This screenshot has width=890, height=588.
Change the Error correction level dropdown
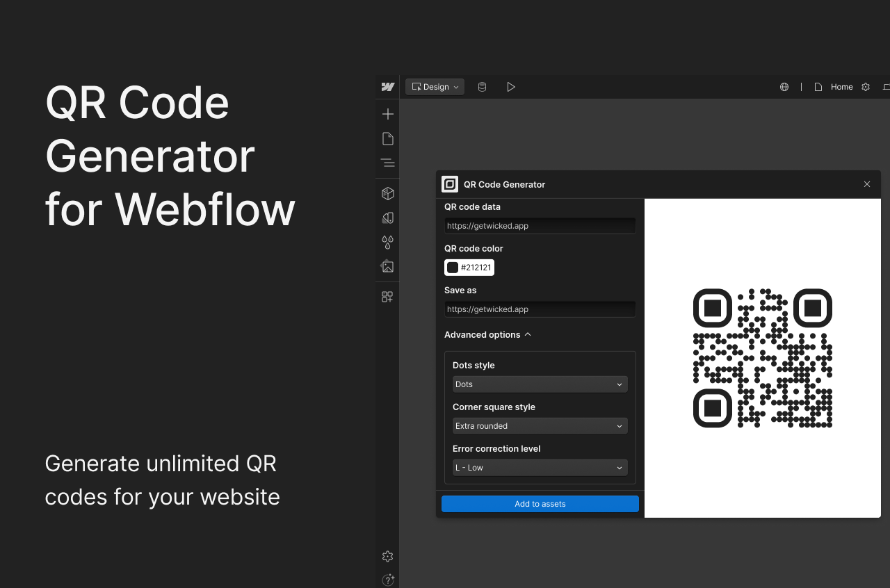click(540, 467)
